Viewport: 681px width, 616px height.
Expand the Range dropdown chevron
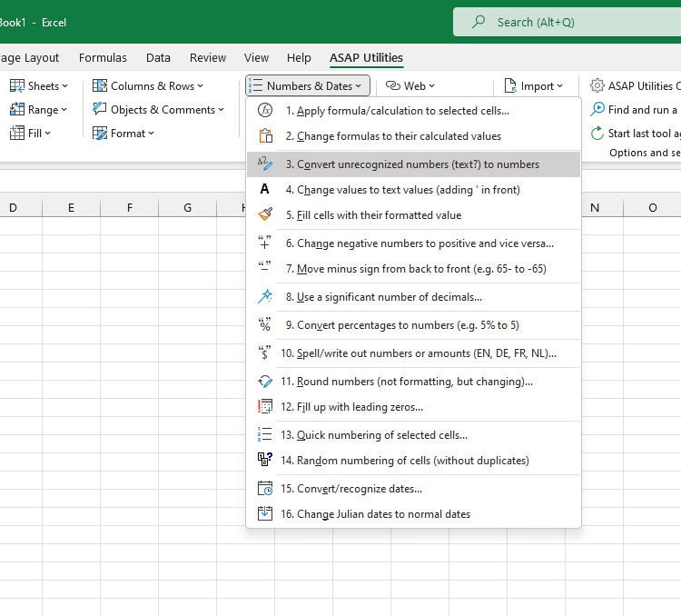click(64, 110)
